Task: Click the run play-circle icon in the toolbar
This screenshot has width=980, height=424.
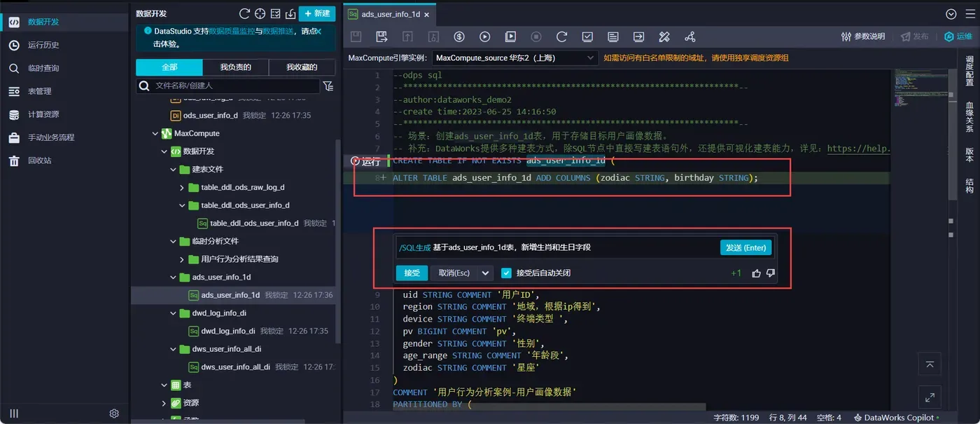Action: tap(485, 36)
